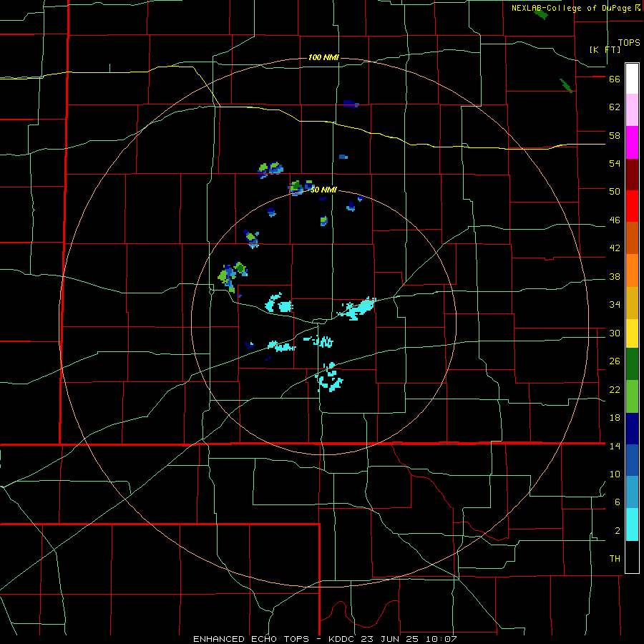
Task: Click the orange 42 kft legend swatch
Action: 632,270
